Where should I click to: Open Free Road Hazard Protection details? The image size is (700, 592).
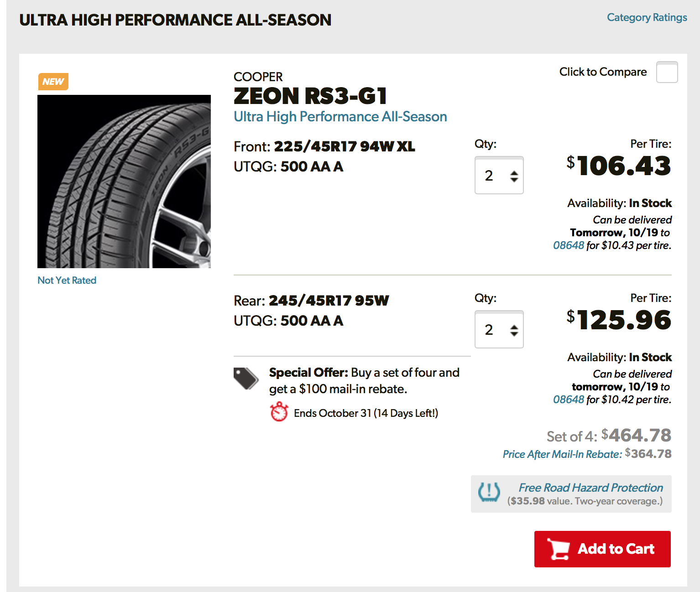click(x=590, y=488)
